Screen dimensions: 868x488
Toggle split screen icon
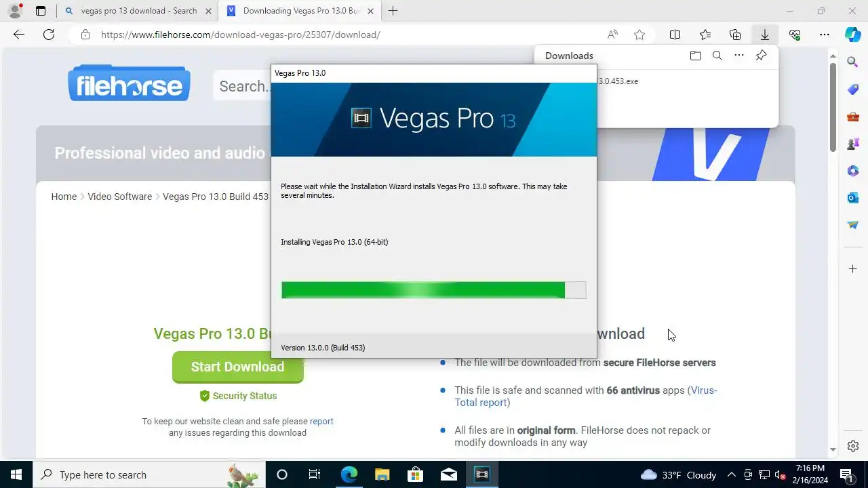click(x=675, y=35)
